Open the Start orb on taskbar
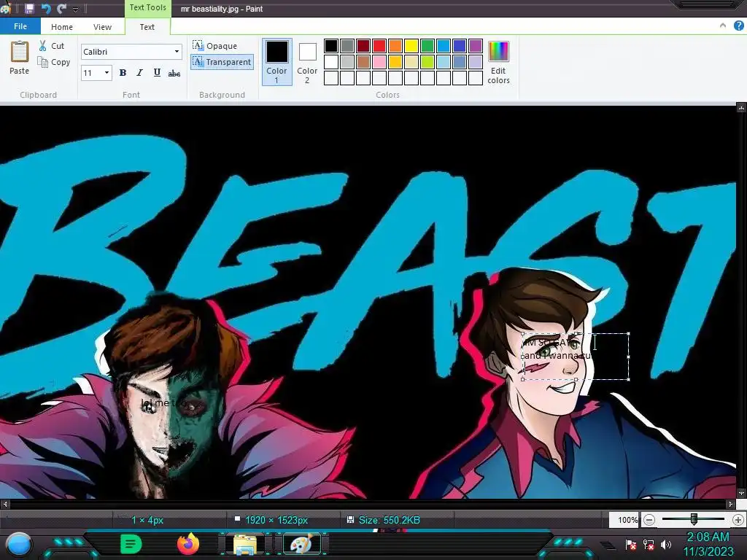The image size is (747, 560). 19,545
